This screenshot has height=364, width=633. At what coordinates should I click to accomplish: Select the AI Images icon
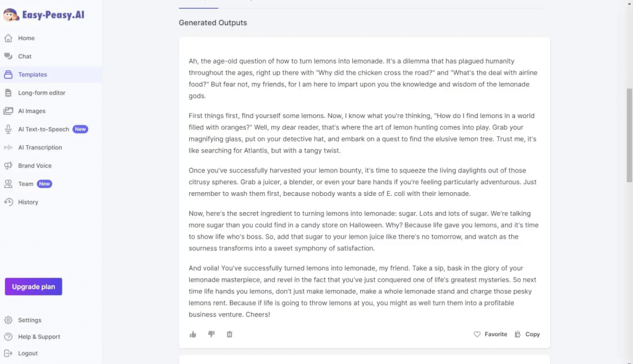9,111
